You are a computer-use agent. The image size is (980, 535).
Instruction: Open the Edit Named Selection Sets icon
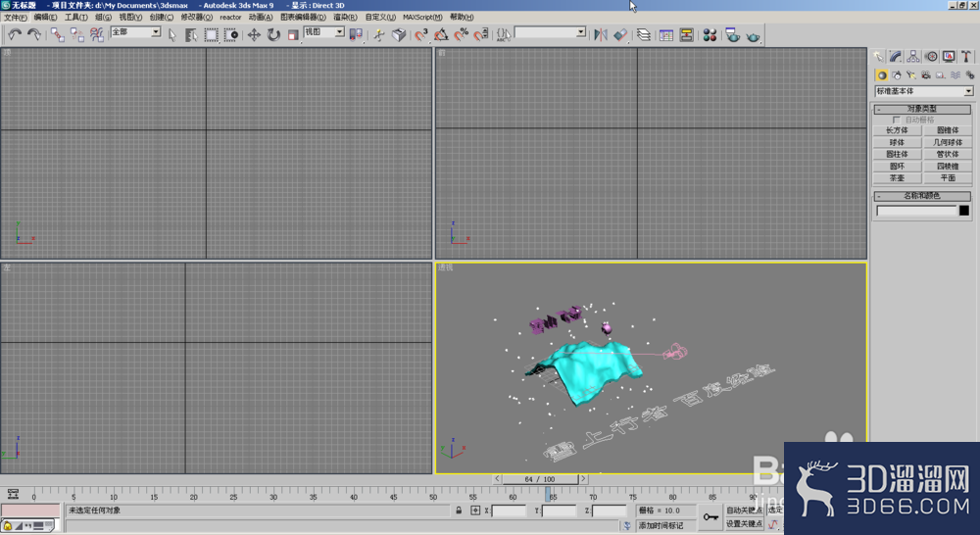503,35
